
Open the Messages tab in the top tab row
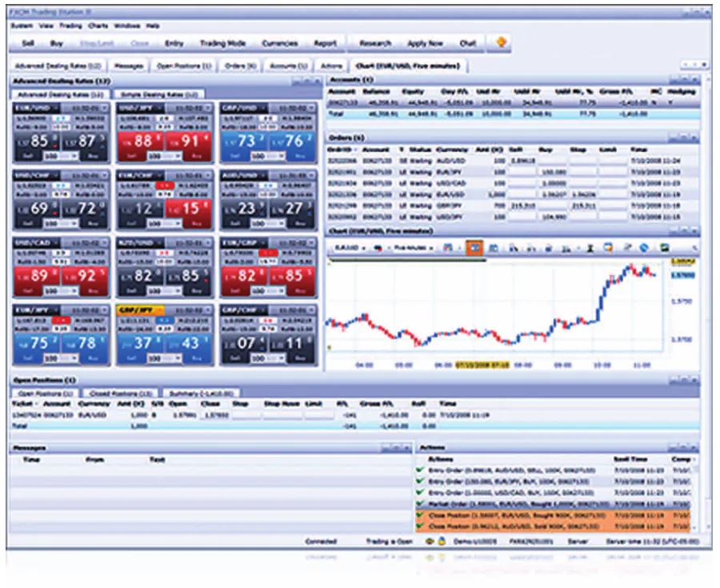coord(129,66)
